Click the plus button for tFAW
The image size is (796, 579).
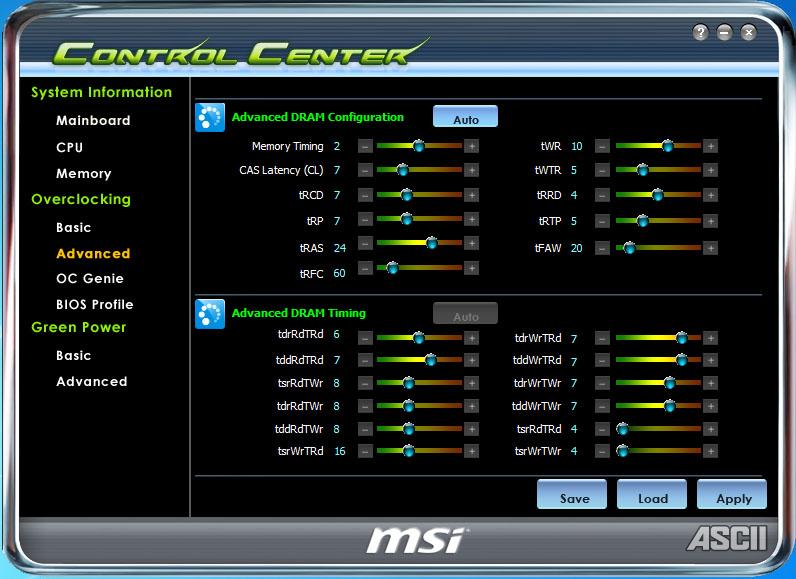coord(710,248)
